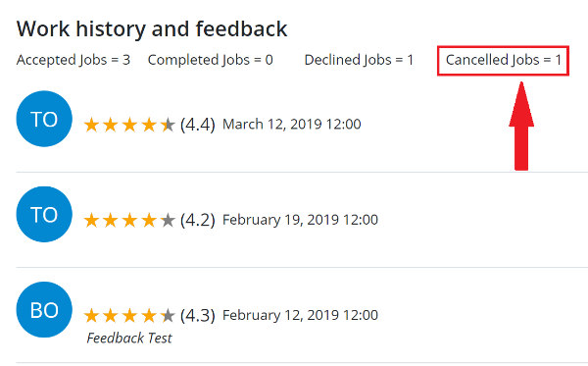Click the grey fifth star of 4.3 rating
The height and width of the screenshot is (366, 588).
pyautogui.click(x=168, y=316)
